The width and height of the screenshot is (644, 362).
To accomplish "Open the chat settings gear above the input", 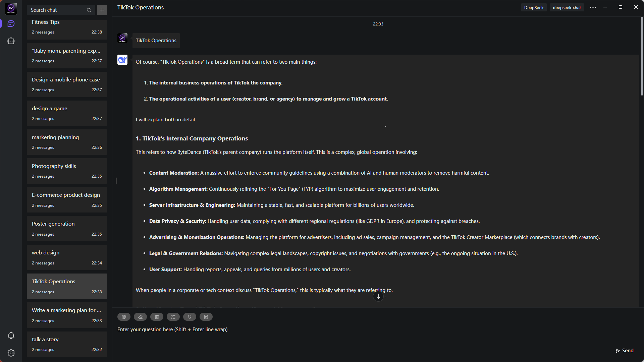I will [124, 317].
